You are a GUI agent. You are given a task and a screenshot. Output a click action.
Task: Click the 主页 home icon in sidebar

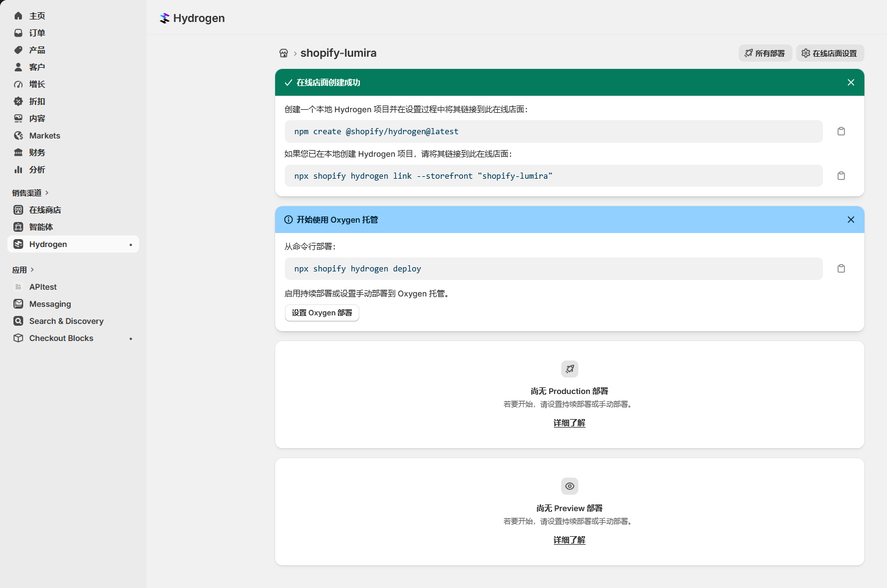(18, 16)
